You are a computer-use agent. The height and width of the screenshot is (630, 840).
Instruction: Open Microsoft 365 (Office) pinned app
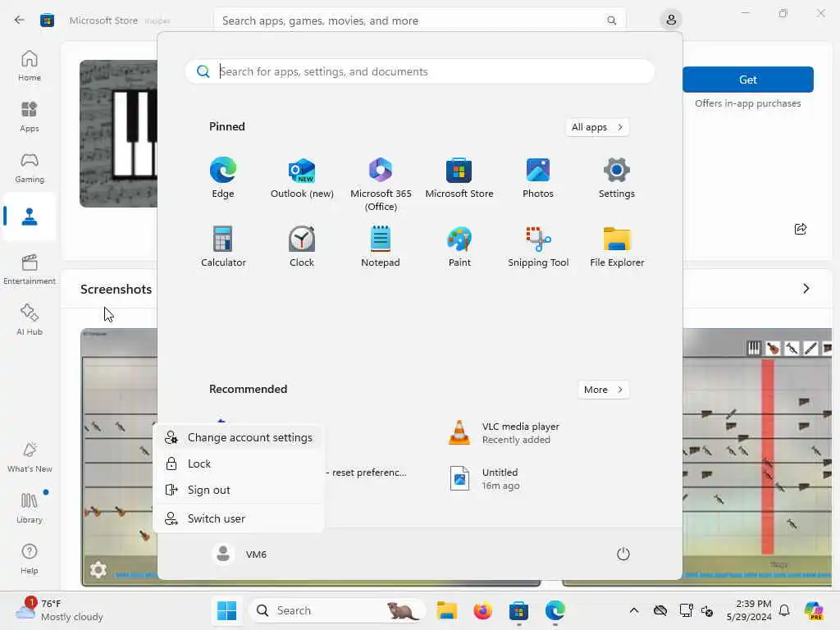381,185
